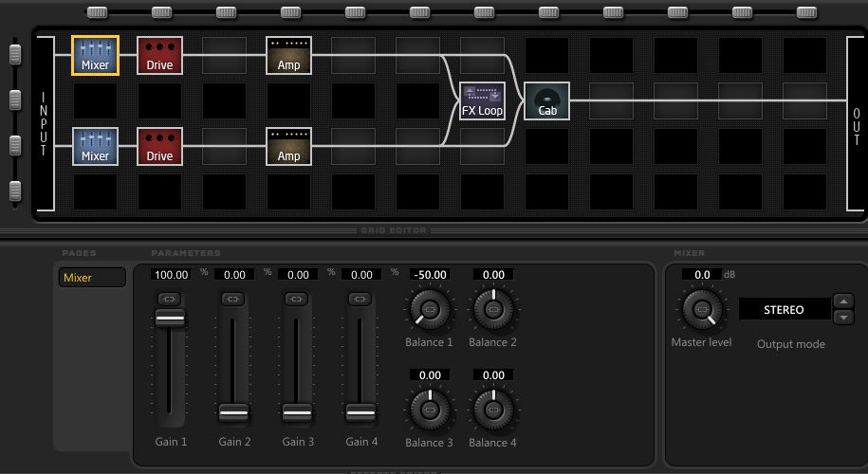Click the Gain 4 fader handle
Screen dimensions: 868x474
click(x=360, y=412)
